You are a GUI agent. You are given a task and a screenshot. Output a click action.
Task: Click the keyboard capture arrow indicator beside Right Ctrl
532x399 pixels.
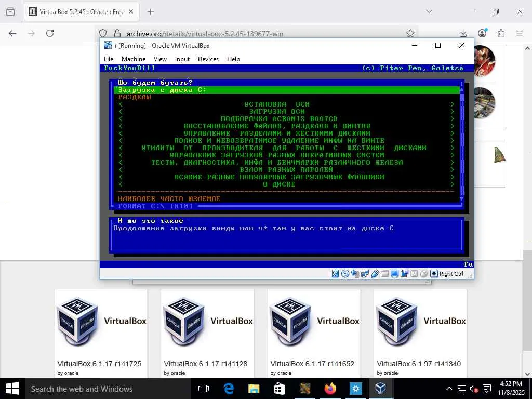(434, 274)
